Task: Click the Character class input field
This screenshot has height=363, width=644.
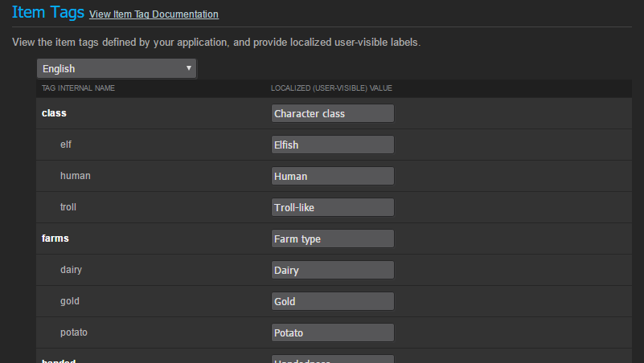Action: (x=333, y=114)
